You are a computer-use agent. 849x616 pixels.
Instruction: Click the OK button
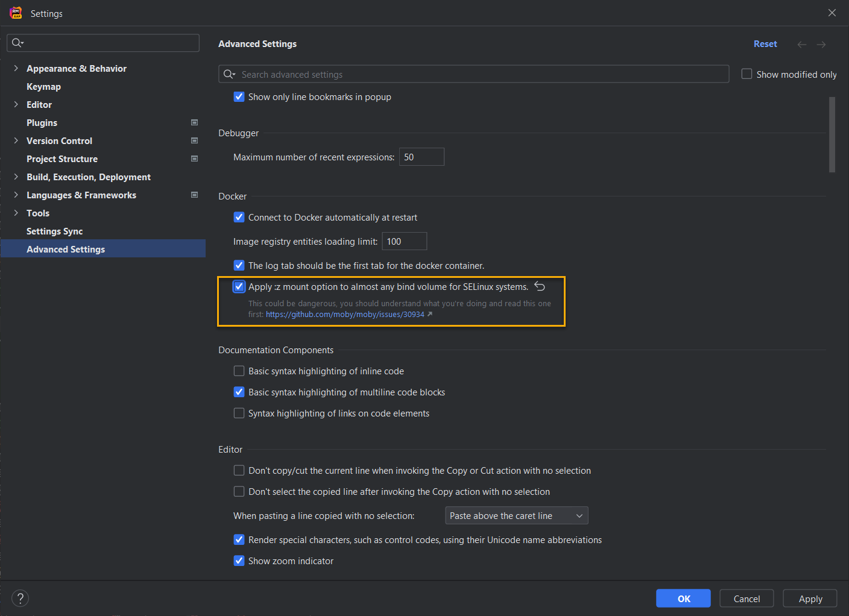tap(683, 599)
